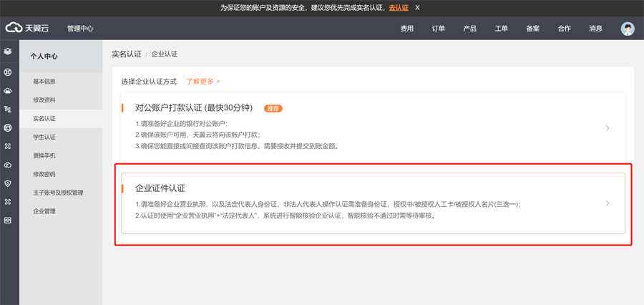Screen dimensions: 644x305
Task: Open the user avatar menu
Action: click(x=627, y=29)
